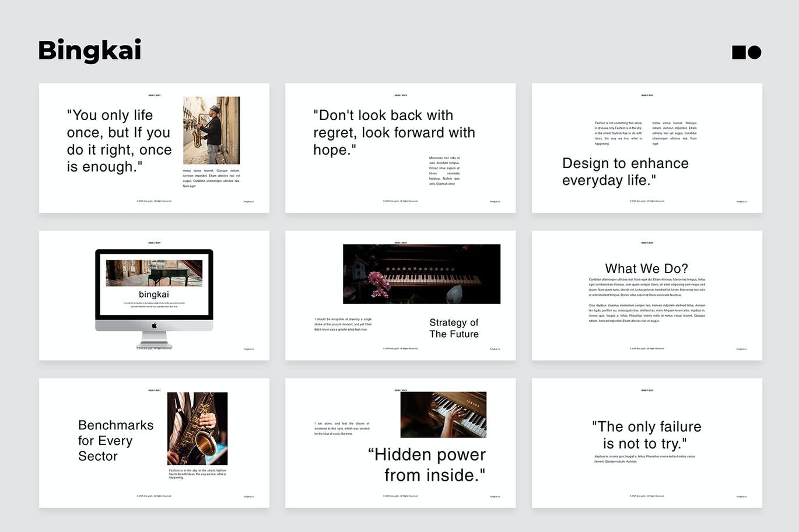Select the "You only life once" quote text
799x532 pixels.
pyautogui.click(x=119, y=141)
